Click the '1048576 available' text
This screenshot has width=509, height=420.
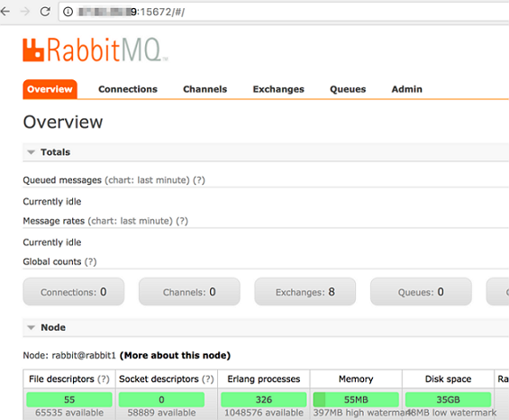pyautogui.click(x=264, y=413)
